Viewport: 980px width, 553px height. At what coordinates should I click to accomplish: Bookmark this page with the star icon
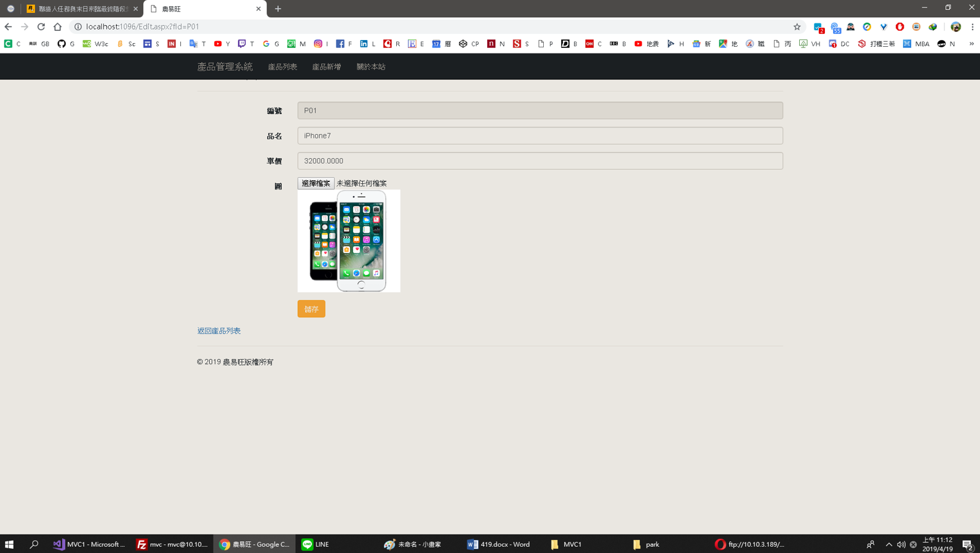797,26
